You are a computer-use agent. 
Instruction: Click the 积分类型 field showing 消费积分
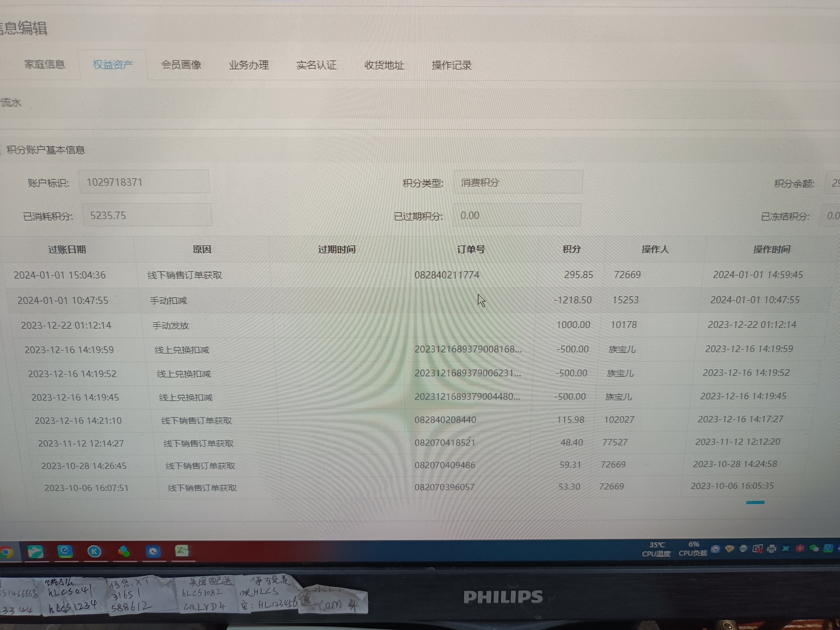click(x=518, y=183)
